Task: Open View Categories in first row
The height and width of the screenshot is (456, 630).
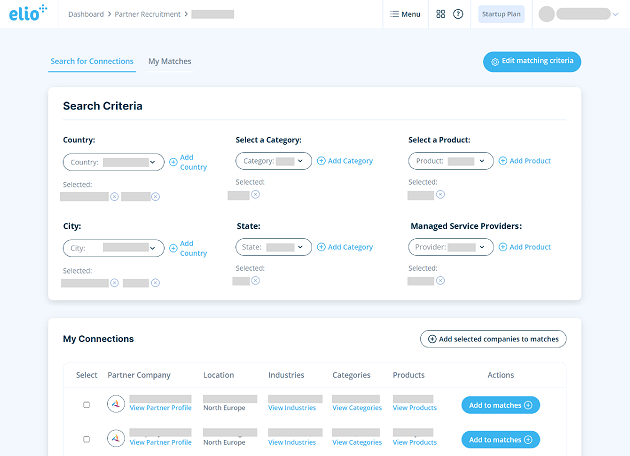Action: click(357, 408)
